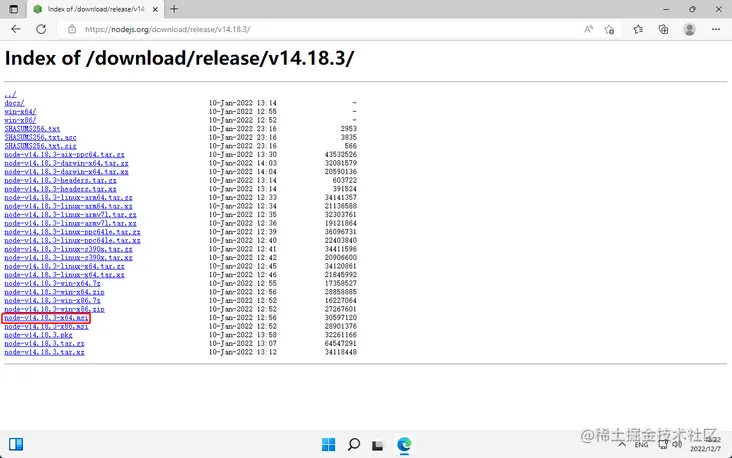Download node-v14.18.3.tar.xz source
This screenshot has width=732, height=458.
[x=44, y=352]
